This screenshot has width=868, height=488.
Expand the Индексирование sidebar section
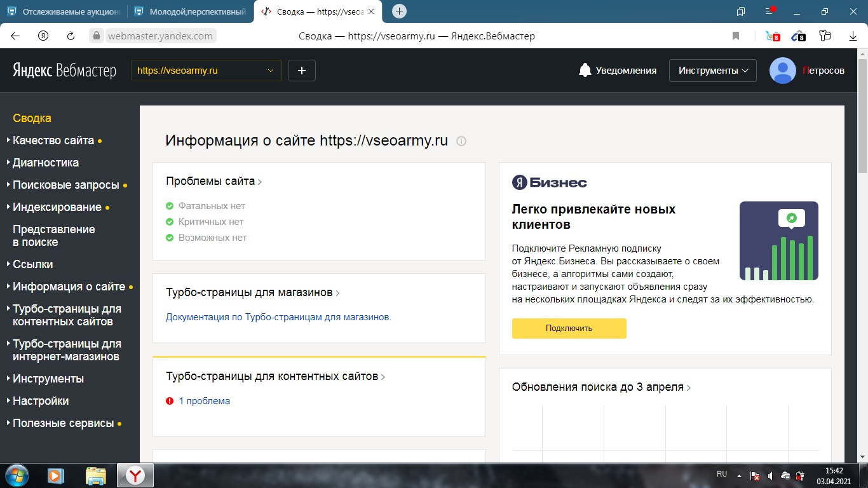(x=57, y=207)
